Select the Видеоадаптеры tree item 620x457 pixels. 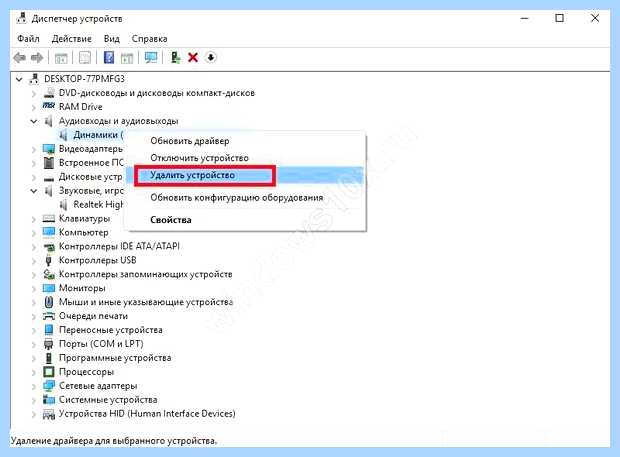pos(91,149)
